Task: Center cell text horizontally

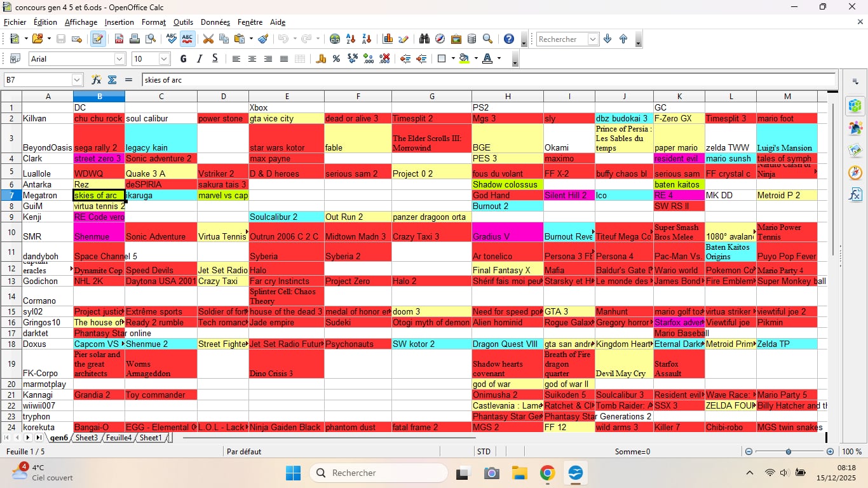Action: 252,58
